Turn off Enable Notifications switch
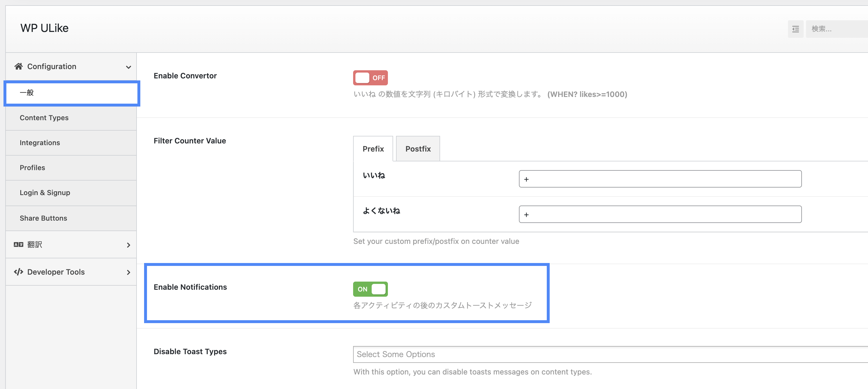868x389 pixels. [x=370, y=289]
